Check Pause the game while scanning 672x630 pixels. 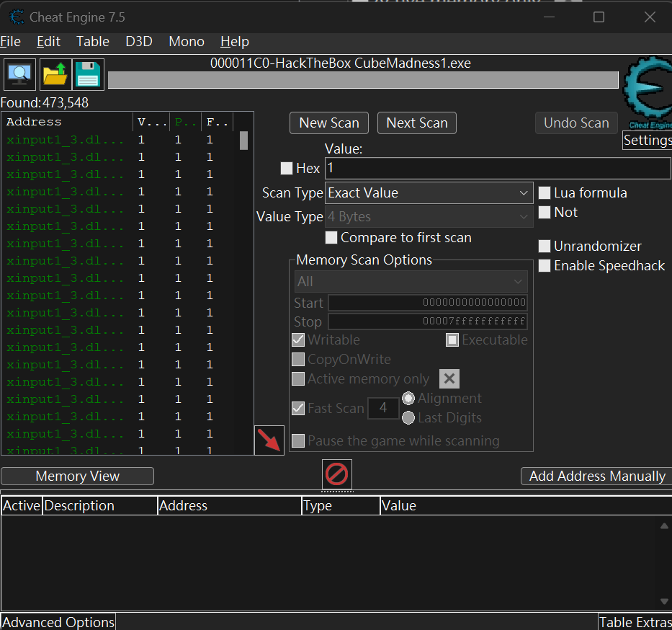pos(298,441)
